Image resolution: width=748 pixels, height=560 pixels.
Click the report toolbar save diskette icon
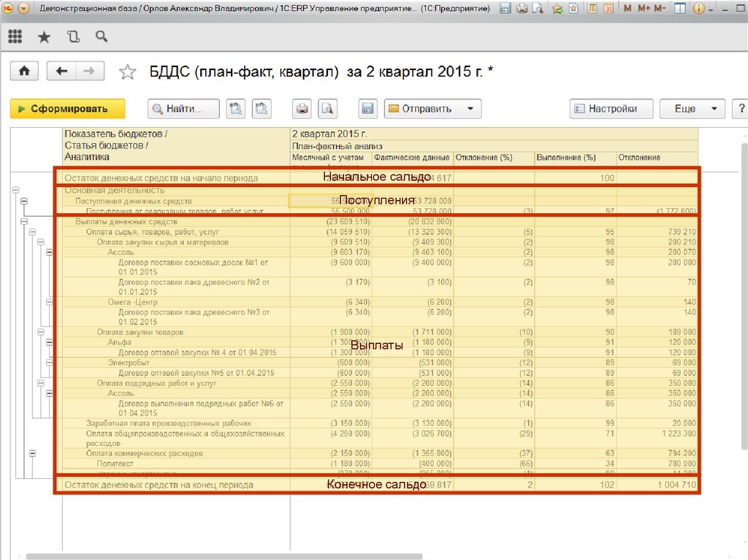368,109
